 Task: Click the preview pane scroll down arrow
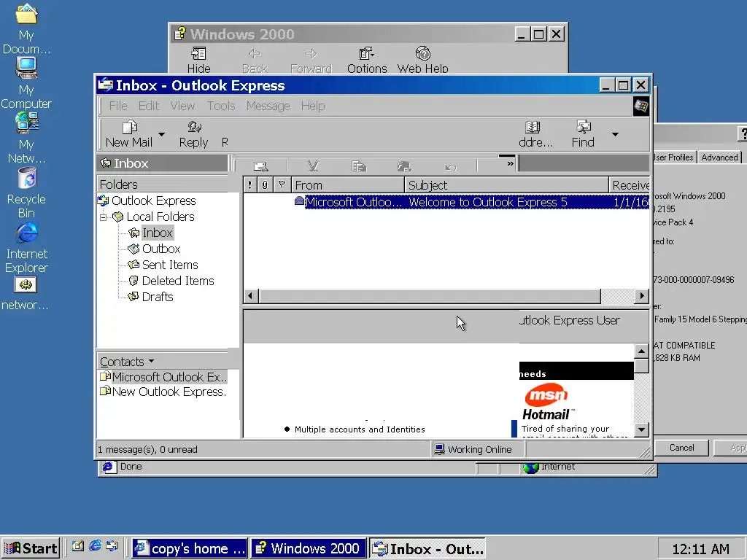tap(641, 429)
